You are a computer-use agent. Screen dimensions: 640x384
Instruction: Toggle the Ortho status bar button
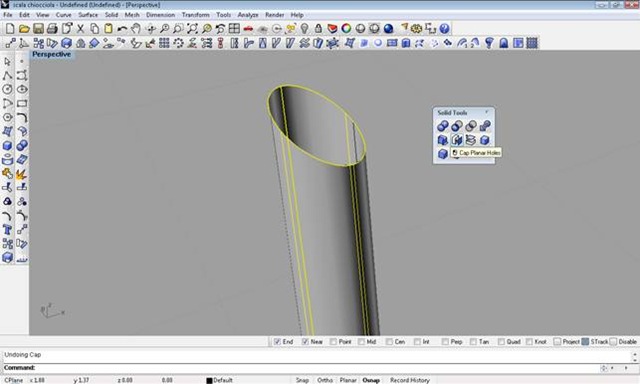324,380
